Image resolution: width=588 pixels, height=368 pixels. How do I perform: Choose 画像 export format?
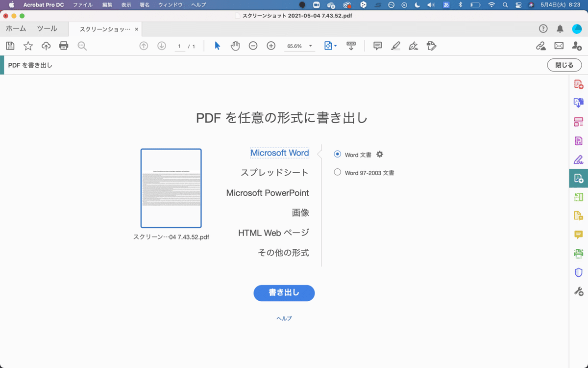point(300,213)
